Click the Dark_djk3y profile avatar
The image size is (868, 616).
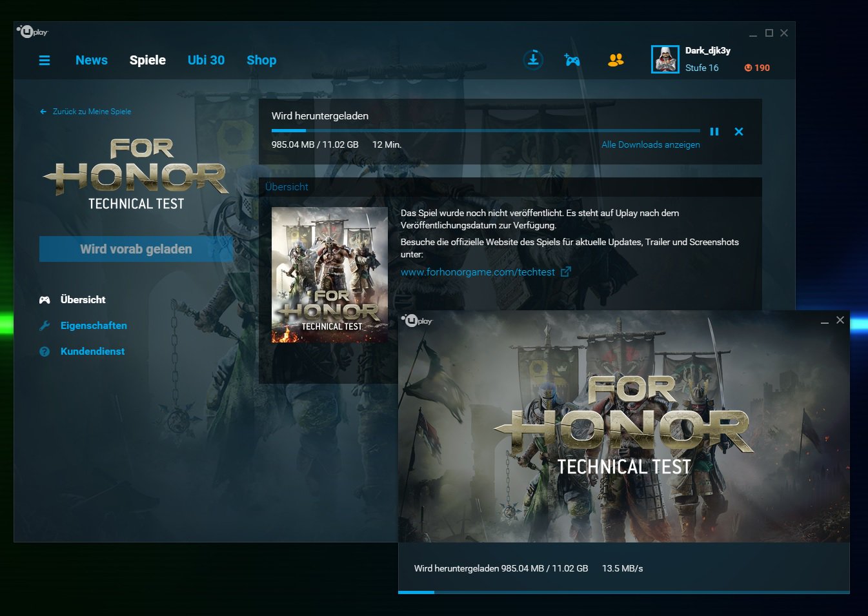tap(665, 59)
